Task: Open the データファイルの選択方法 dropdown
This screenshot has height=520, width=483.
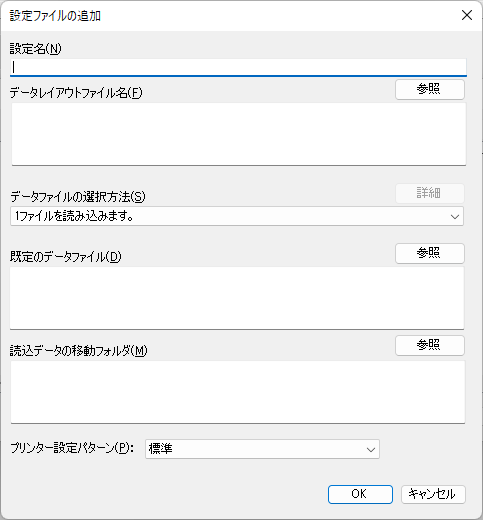Action: tap(237, 216)
